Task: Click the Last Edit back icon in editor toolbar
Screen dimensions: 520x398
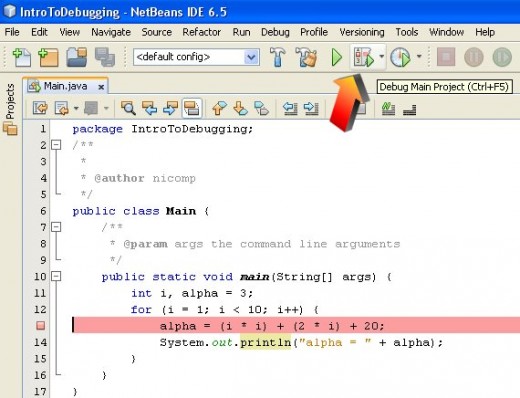Action: 40,108
